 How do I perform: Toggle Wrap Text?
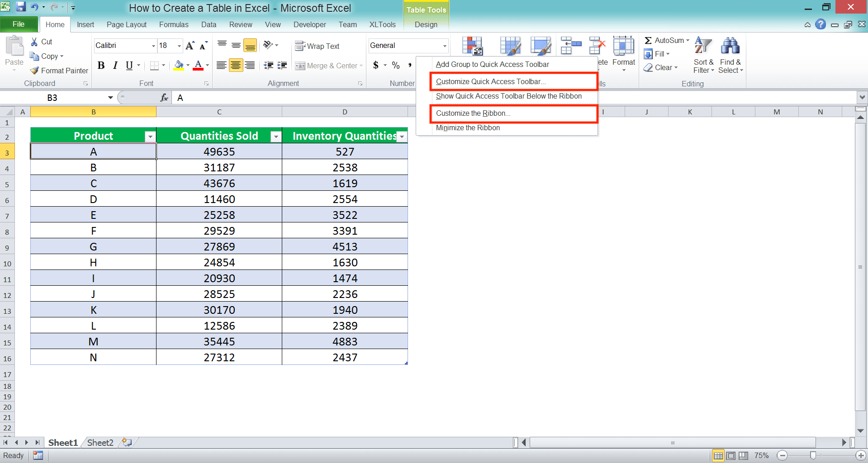tap(317, 46)
